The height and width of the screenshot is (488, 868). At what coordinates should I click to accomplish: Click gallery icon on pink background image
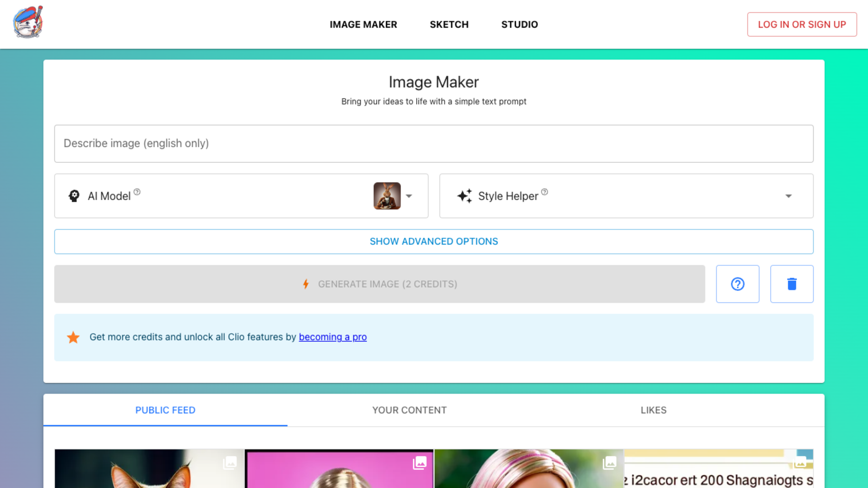(420, 463)
